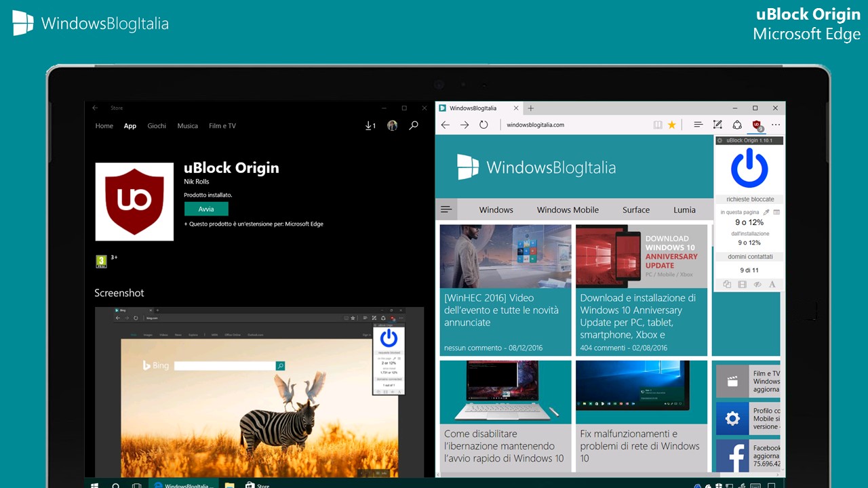Open the Edge Hub icon
This screenshot has width=868, height=488.
(698, 125)
